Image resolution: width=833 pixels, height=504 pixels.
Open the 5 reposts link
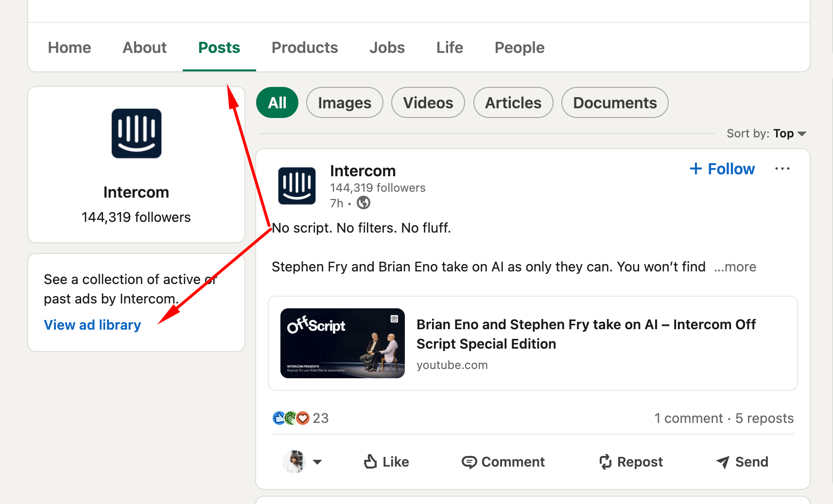pyautogui.click(x=764, y=419)
